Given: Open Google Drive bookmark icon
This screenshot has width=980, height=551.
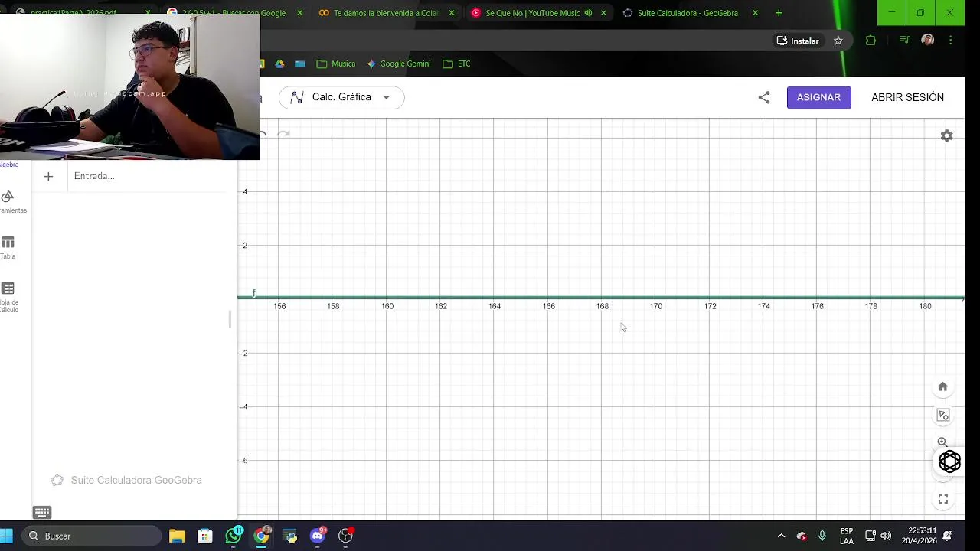Looking at the screenshot, I should click(x=279, y=64).
